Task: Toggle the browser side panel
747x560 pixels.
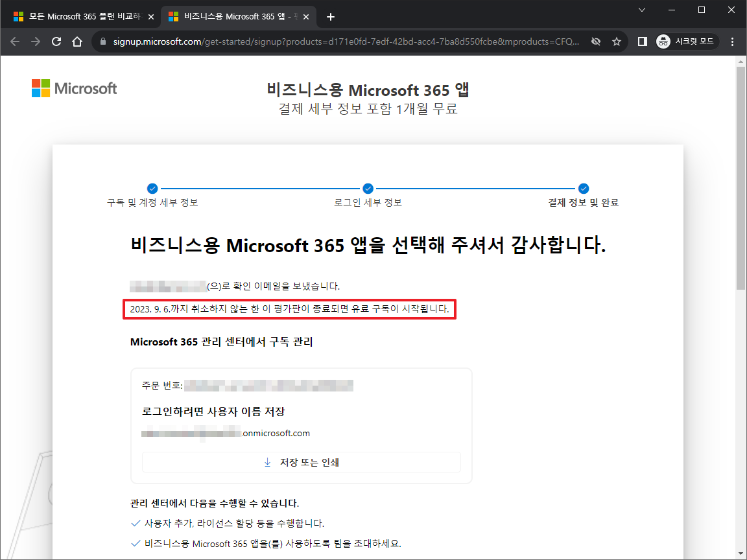Action: click(642, 42)
